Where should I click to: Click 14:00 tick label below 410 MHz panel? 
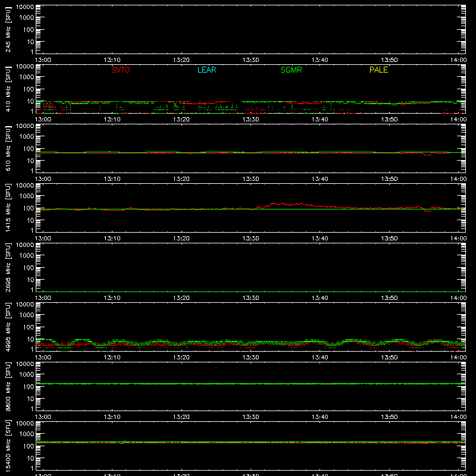458,120
